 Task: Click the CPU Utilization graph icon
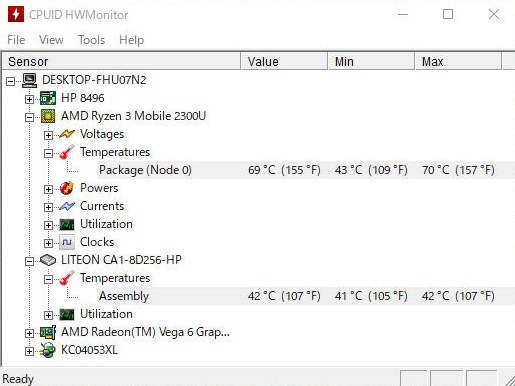coord(67,224)
